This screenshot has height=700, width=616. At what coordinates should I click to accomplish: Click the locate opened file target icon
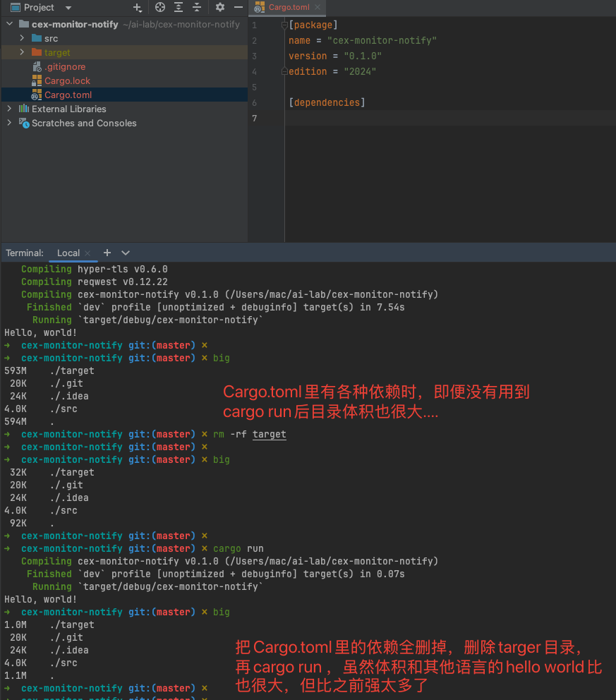coord(160,8)
